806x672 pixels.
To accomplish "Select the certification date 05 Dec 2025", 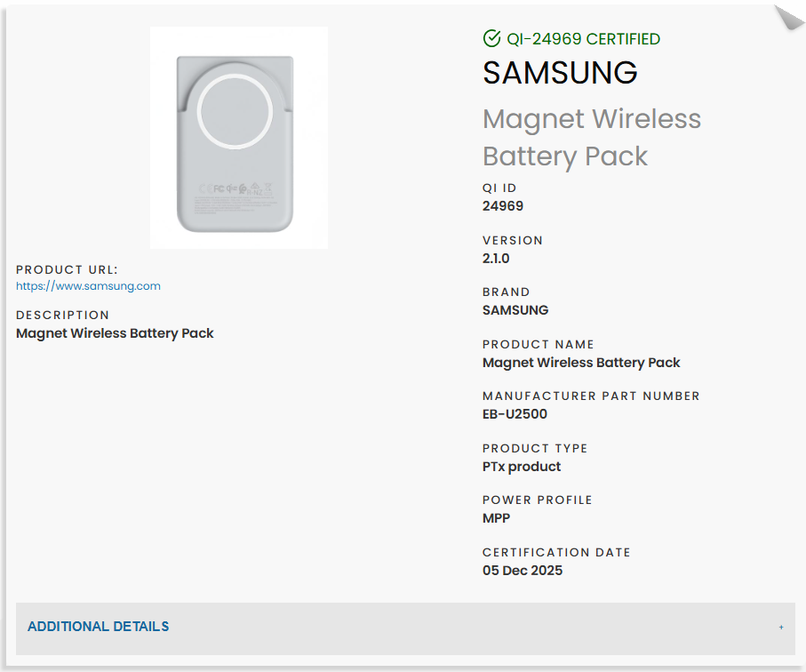I will pyautogui.click(x=522, y=570).
